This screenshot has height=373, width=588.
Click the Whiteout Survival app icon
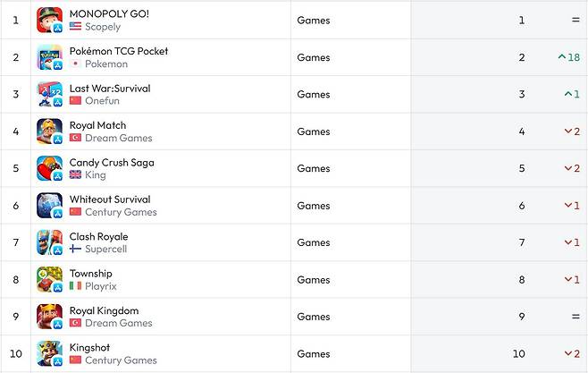point(49,206)
